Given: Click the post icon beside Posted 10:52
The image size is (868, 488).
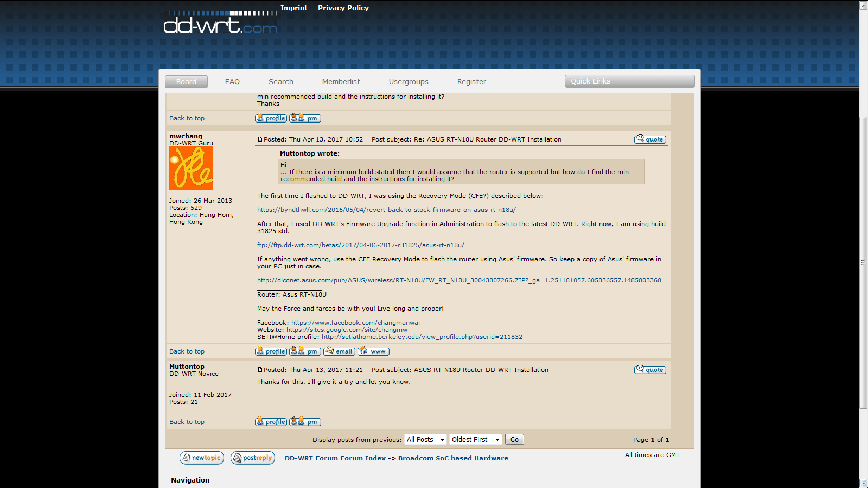Looking at the screenshot, I should pyautogui.click(x=260, y=139).
